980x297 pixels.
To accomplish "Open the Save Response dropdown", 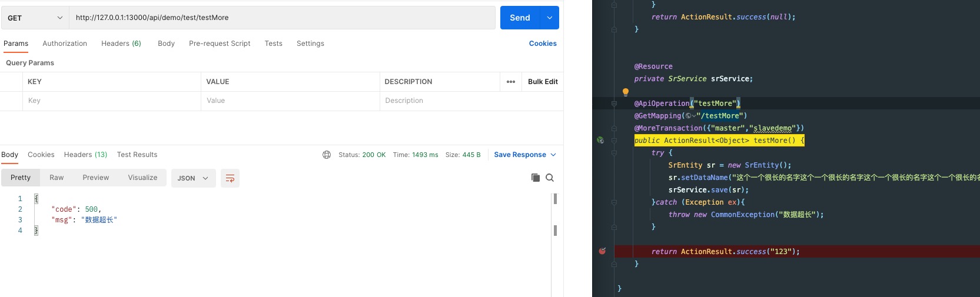I will 524,155.
